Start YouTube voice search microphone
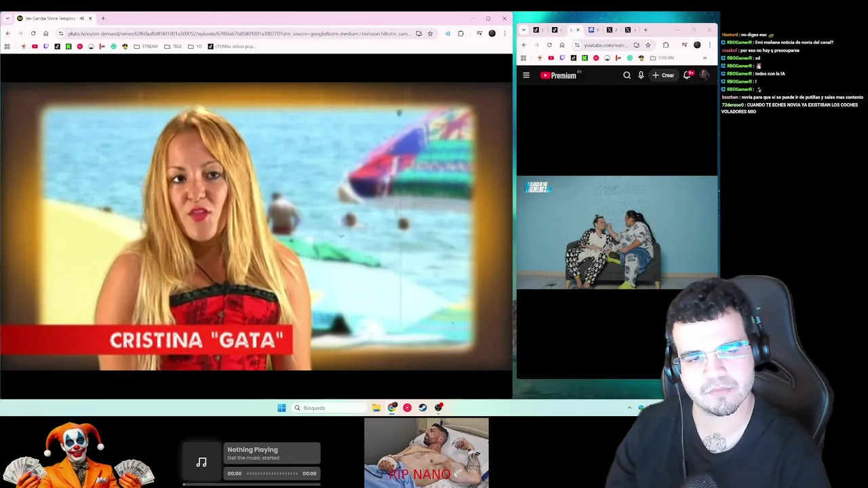The image size is (868, 488). pos(641,75)
